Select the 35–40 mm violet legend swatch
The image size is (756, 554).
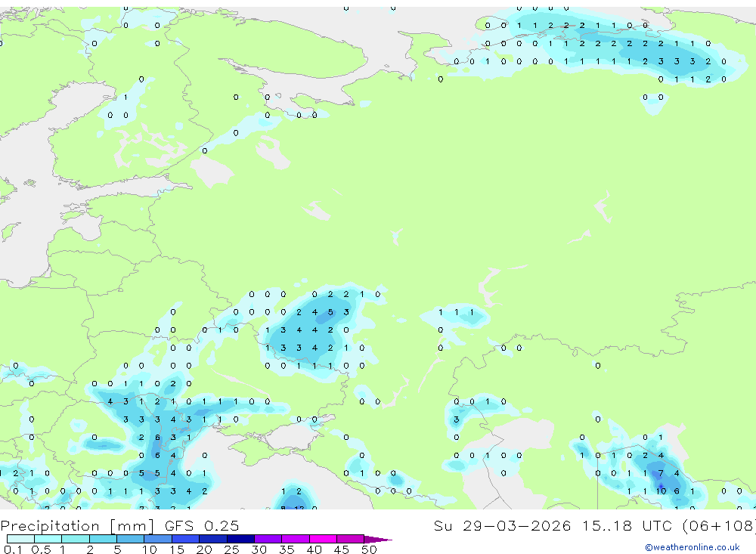click(295, 539)
